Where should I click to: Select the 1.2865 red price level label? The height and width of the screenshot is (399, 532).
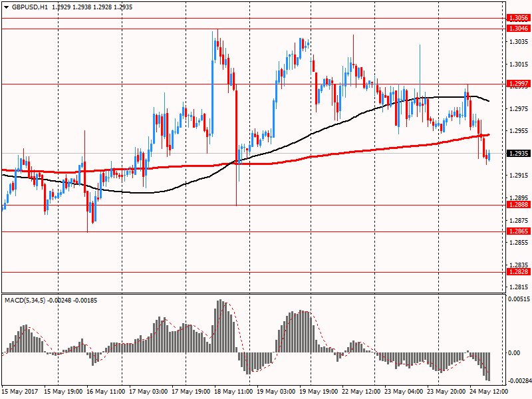point(519,231)
